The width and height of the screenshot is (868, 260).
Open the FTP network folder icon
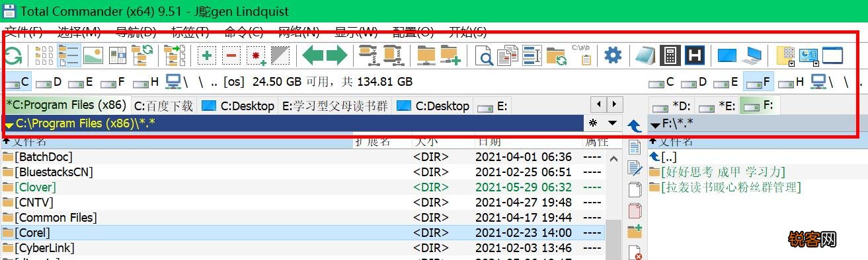(x=426, y=55)
